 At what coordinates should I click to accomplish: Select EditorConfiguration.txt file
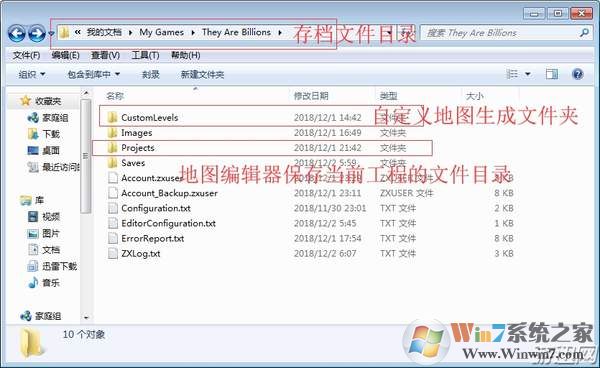point(168,223)
